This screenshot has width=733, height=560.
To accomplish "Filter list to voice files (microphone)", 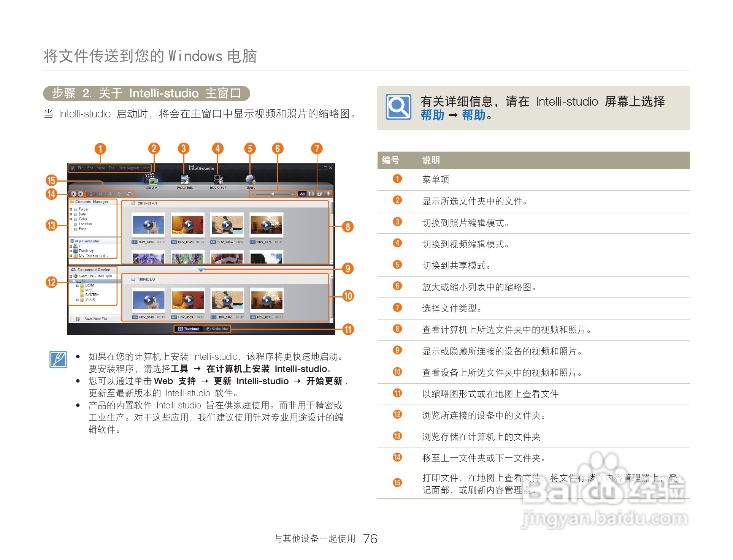I will click(x=328, y=194).
